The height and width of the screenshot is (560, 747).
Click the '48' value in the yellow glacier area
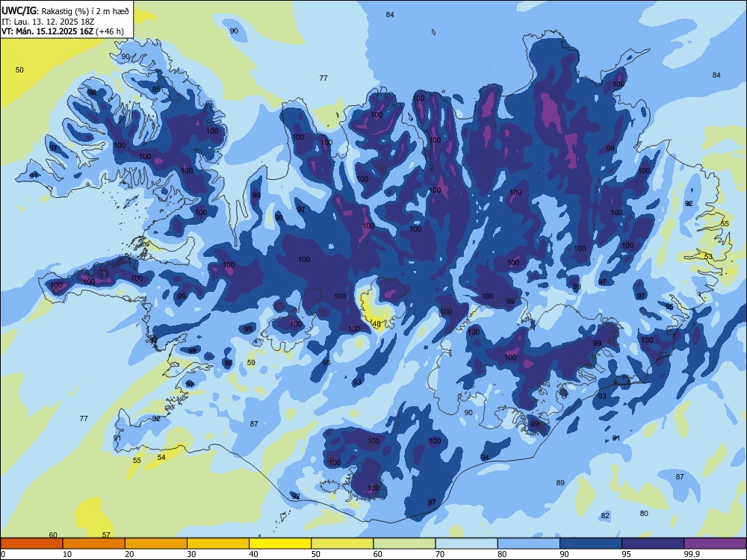click(376, 324)
